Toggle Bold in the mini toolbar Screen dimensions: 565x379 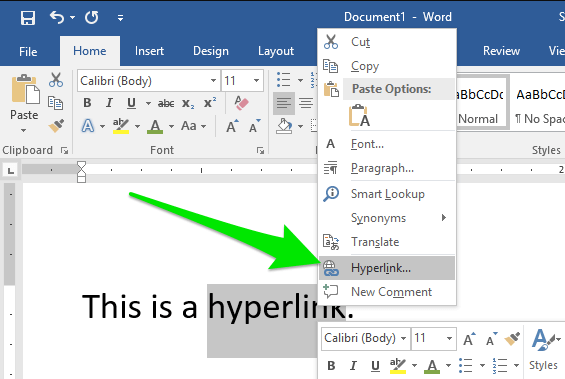(x=332, y=365)
